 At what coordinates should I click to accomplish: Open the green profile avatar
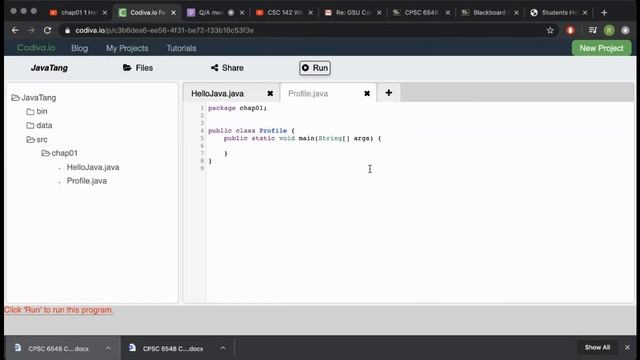(x=609, y=30)
